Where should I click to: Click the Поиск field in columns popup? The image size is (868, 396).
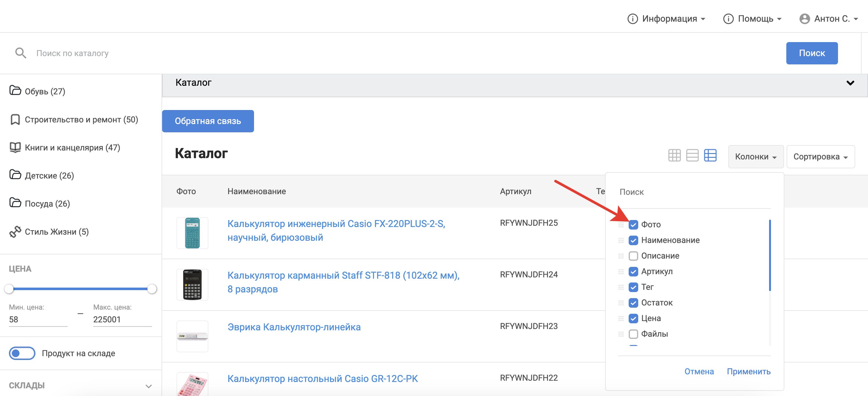(x=694, y=192)
